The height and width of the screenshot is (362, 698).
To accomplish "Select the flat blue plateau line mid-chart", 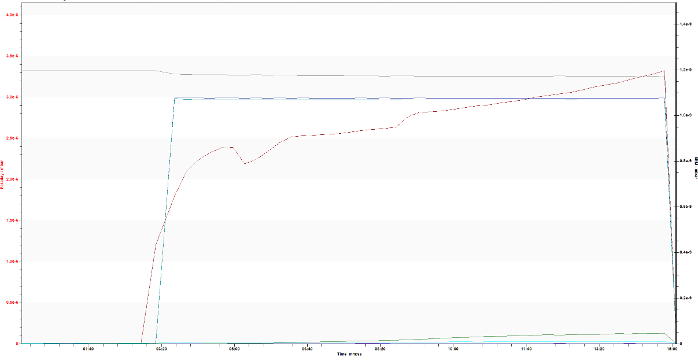I will (418, 98).
